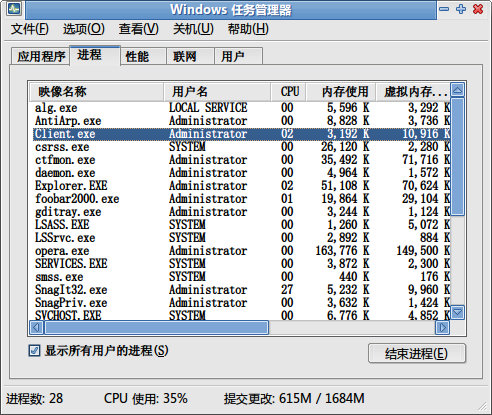Screen dimensions: 492x415
Task: Sort by 内存使用 column header
Action: [341, 92]
